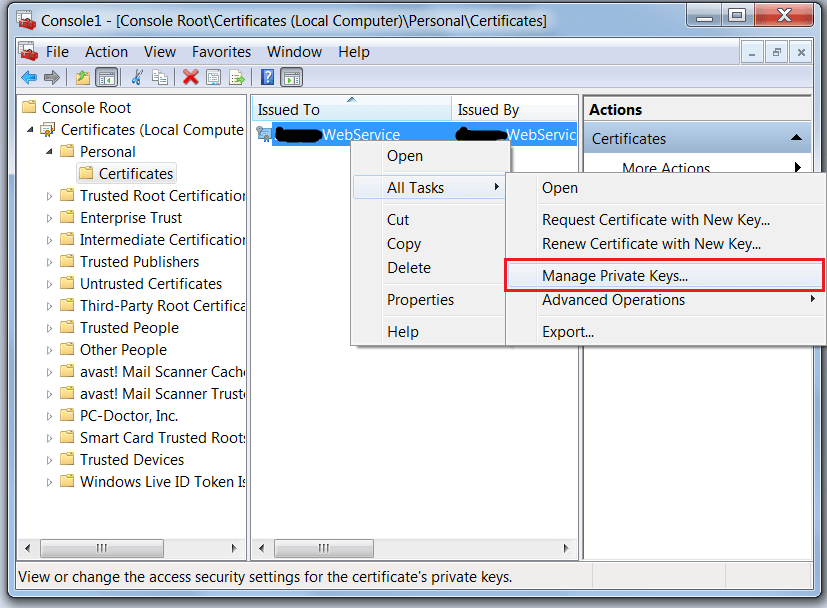
Task: Choose Properties from the context menu
Action: pos(430,300)
